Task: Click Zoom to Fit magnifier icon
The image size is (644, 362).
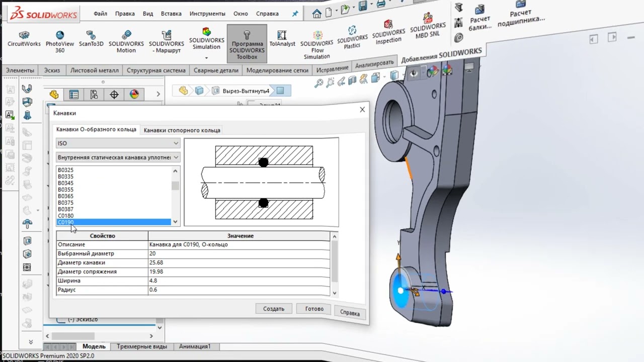Action: 319,83
